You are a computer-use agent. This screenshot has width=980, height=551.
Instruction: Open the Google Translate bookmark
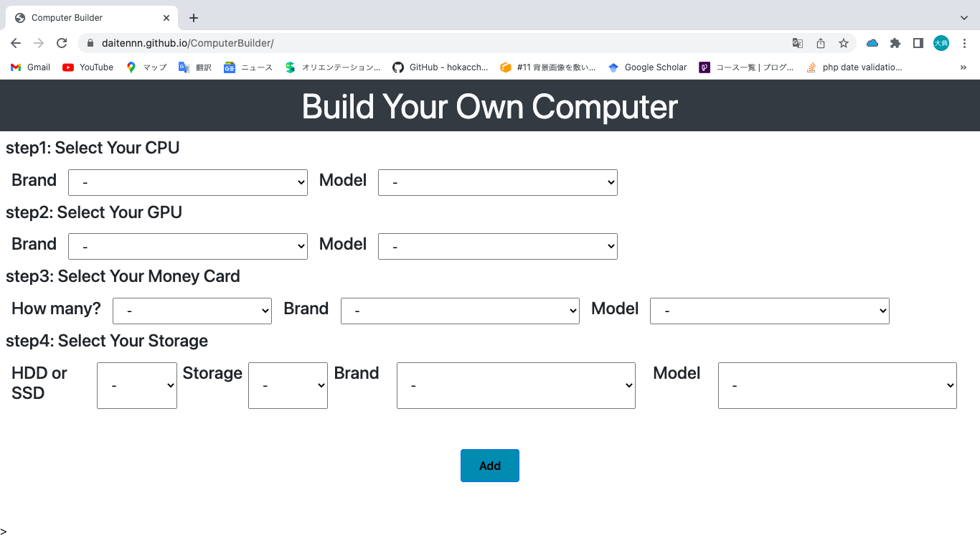195,67
